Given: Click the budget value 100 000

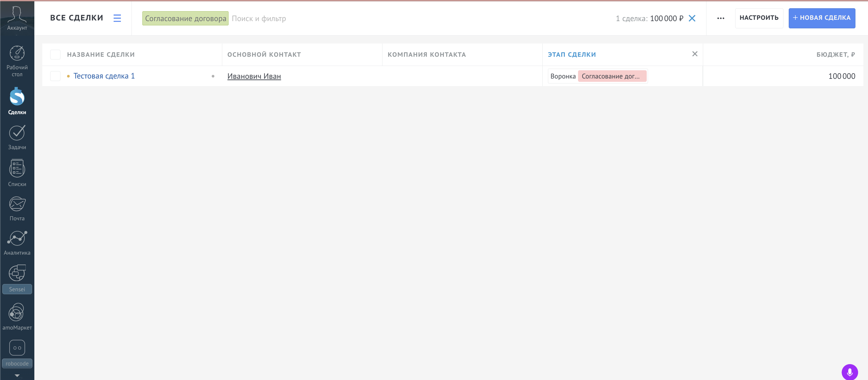Looking at the screenshot, I should (842, 77).
